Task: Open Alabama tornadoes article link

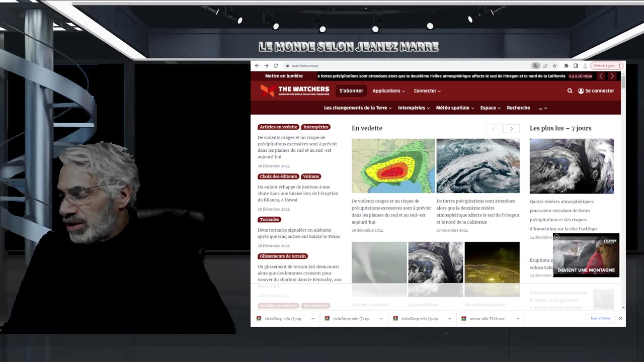Action: point(298,233)
